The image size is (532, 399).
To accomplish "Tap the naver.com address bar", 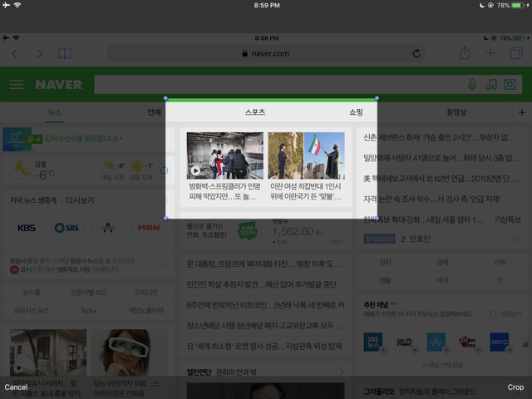I will tap(266, 53).
